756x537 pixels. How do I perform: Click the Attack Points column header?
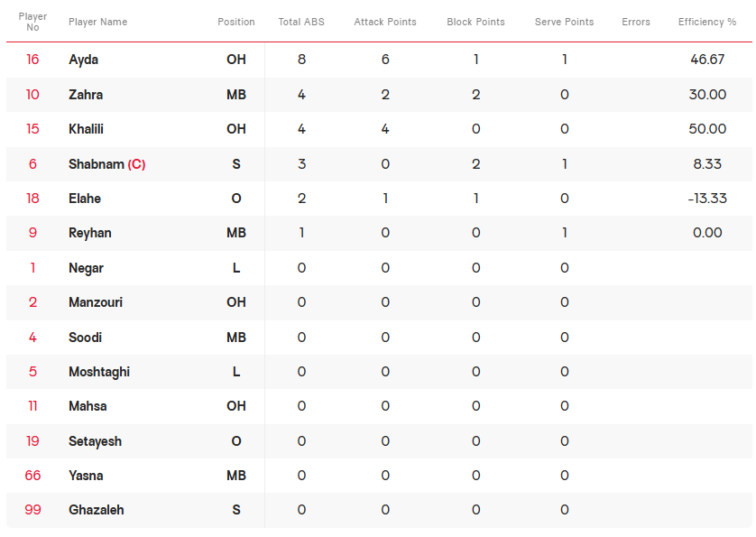tap(384, 22)
